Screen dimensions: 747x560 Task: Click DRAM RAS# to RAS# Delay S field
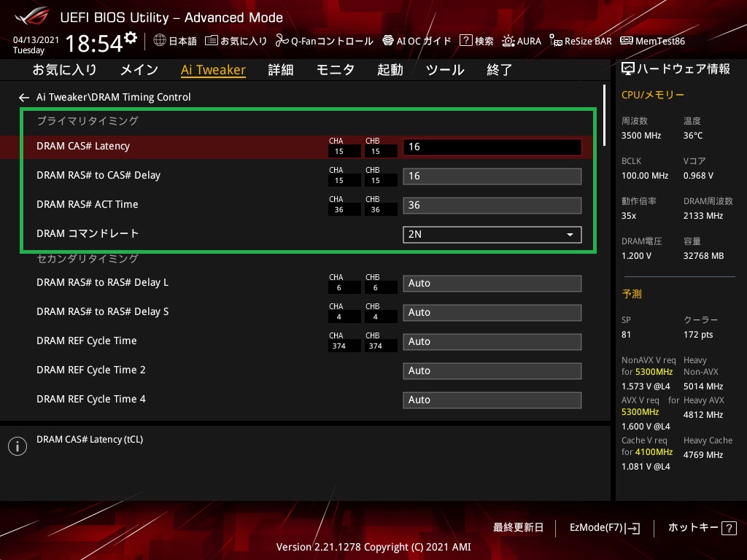click(x=492, y=312)
